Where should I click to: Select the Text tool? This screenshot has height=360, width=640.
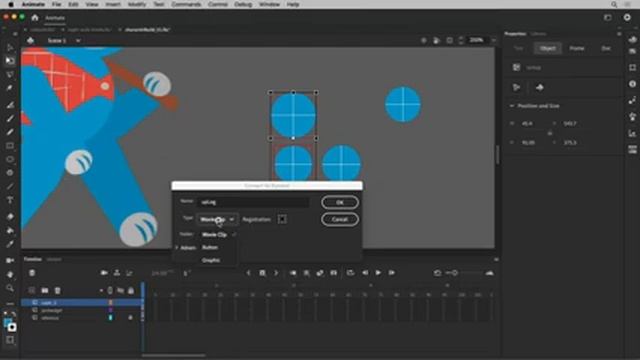tap(10, 200)
